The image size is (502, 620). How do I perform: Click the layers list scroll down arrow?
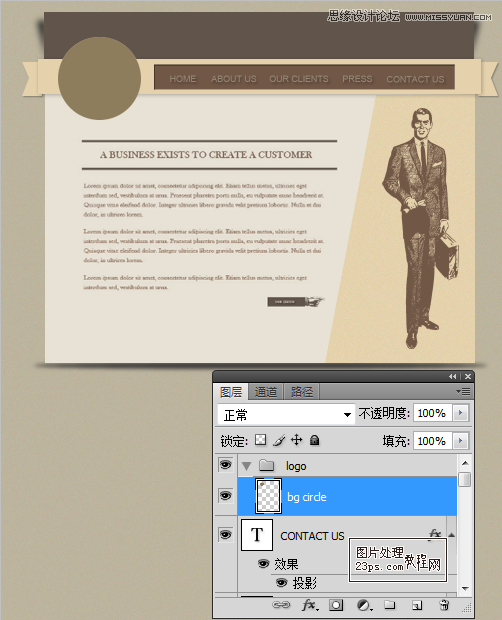pos(465,588)
